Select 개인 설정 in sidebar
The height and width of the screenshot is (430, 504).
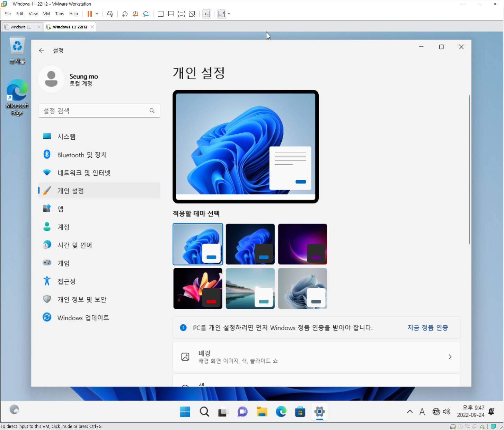click(99, 191)
